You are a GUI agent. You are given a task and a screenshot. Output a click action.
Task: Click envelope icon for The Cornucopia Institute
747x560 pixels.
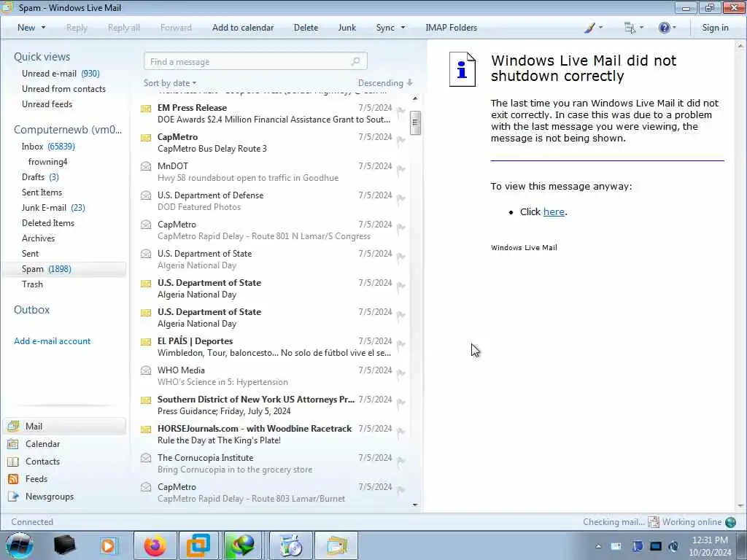click(146, 458)
